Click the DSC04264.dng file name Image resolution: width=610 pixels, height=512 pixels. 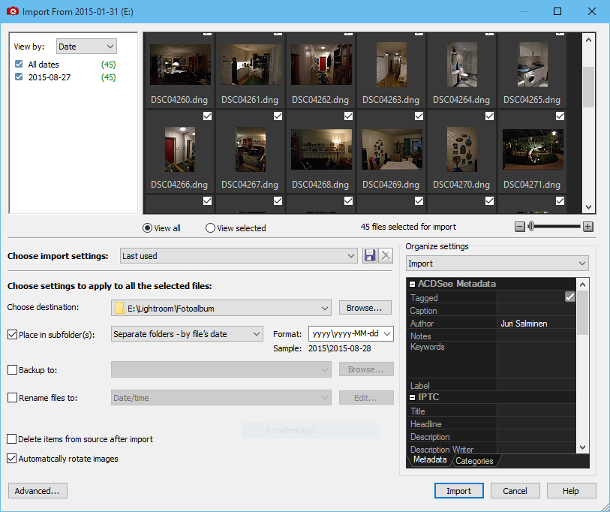coord(461,100)
